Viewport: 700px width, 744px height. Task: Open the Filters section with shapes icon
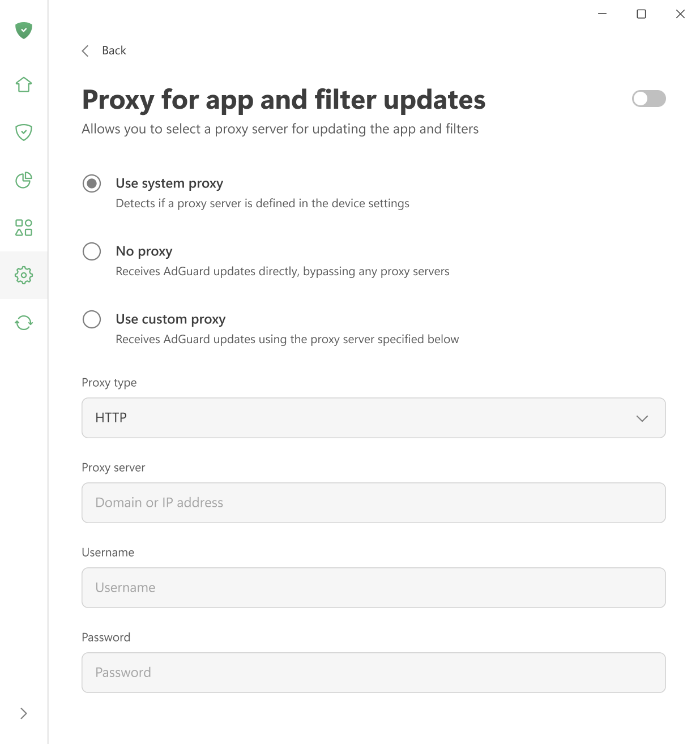pyautogui.click(x=23, y=228)
